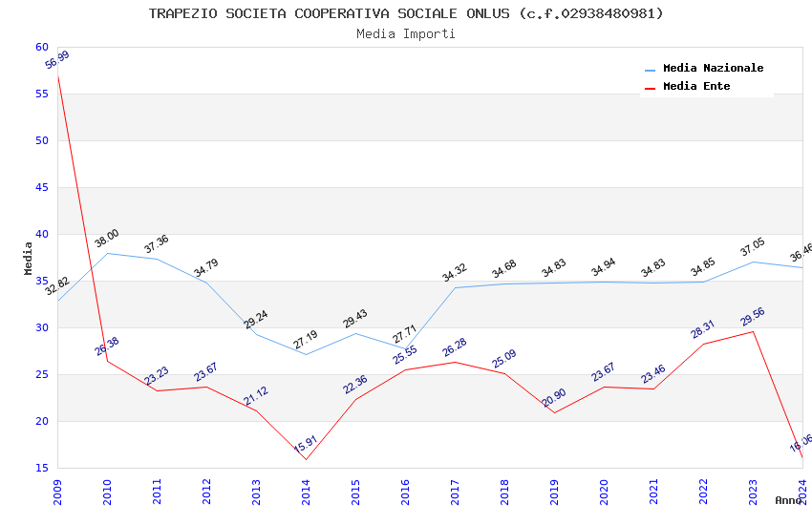Click the y-axis value 60

(x=42, y=47)
